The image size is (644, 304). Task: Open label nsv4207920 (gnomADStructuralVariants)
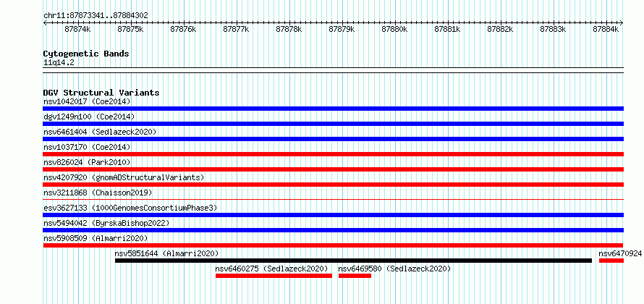click(x=124, y=177)
